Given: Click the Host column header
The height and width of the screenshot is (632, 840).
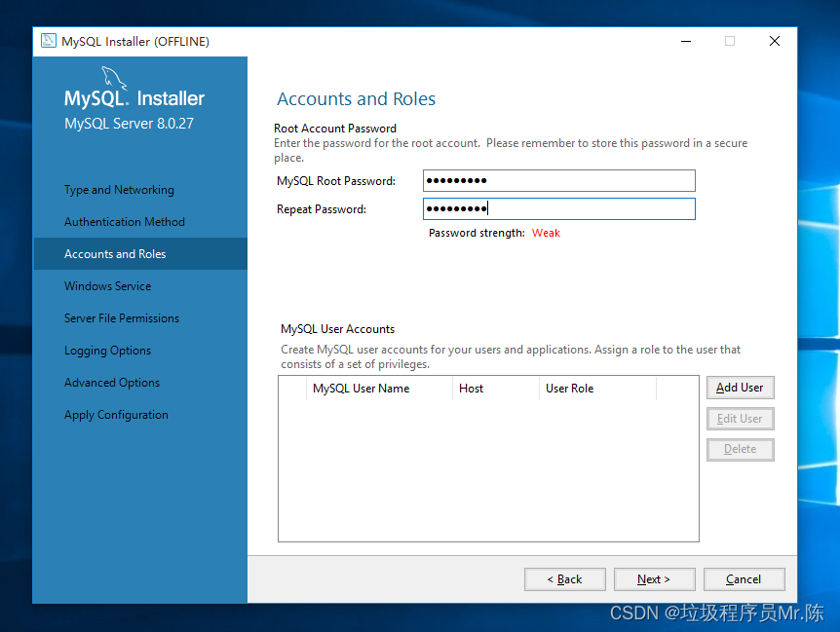Looking at the screenshot, I should pos(496,389).
